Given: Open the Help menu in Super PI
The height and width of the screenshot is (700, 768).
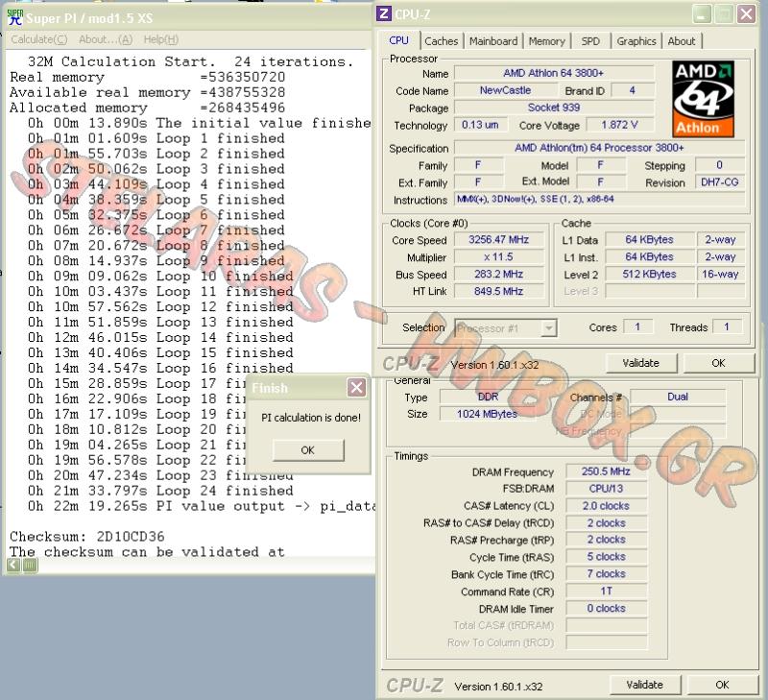Looking at the screenshot, I should [x=160, y=39].
